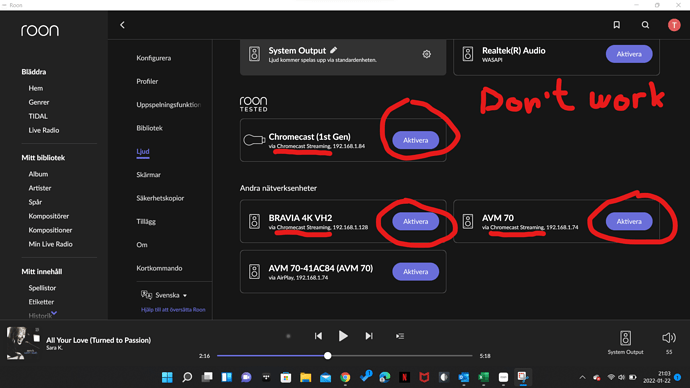Open the System Output zone picker

point(625,342)
